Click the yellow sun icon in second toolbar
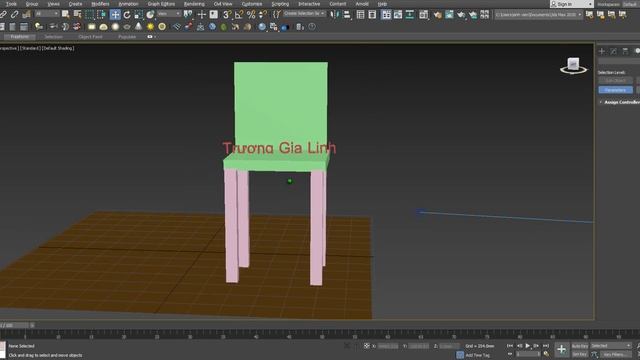Image resolution: width=640 pixels, height=360 pixels. click(x=151, y=27)
